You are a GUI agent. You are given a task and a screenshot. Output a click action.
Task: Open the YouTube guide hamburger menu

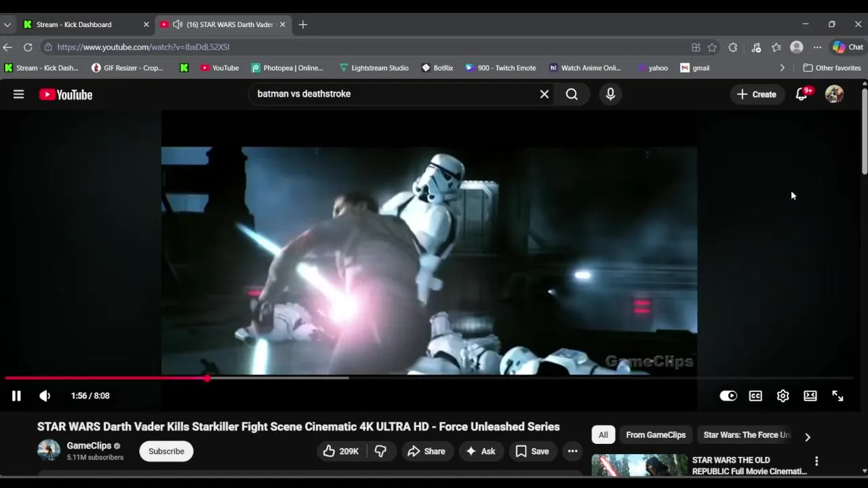[18, 94]
